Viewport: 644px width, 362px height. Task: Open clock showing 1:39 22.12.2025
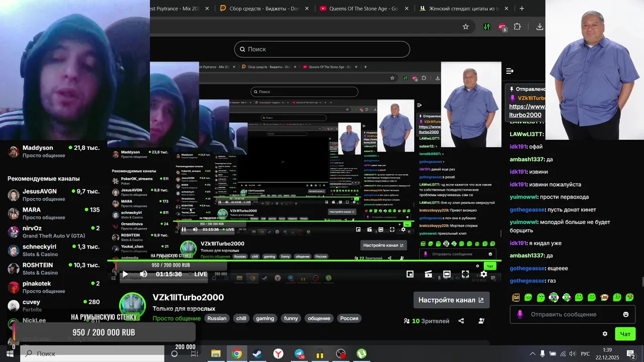point(607,353)
